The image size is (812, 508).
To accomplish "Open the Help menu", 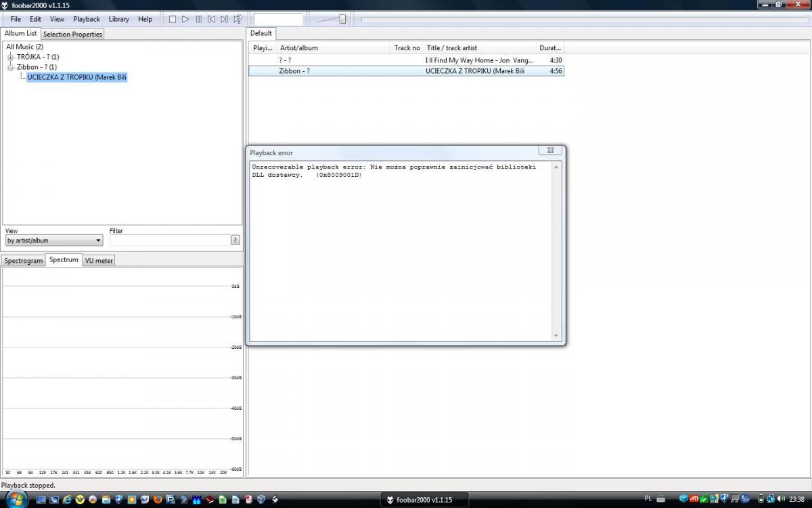I will coord(145,19).
